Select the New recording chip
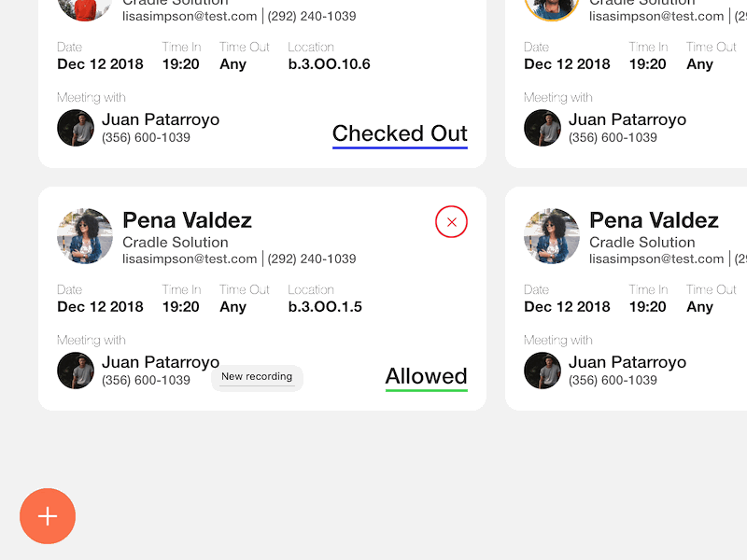The width and height of the screenshot is (747, 560). [x=257, y=377]
